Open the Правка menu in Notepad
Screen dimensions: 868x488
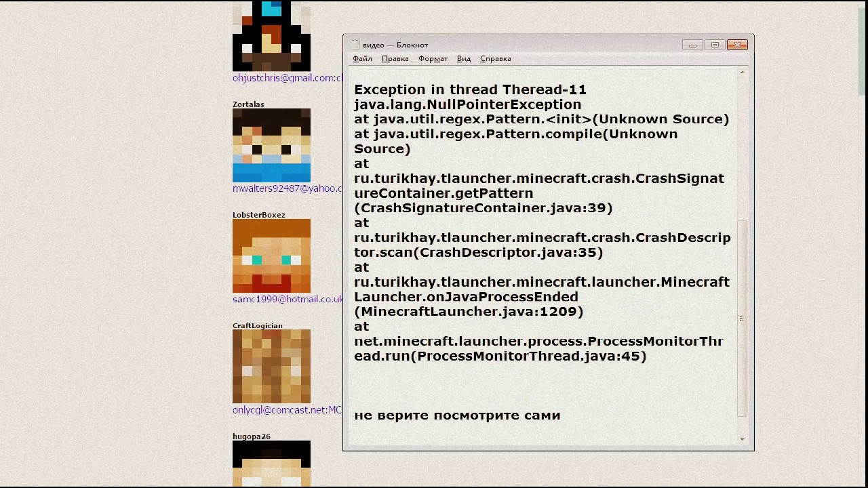[x=395, y=59]
